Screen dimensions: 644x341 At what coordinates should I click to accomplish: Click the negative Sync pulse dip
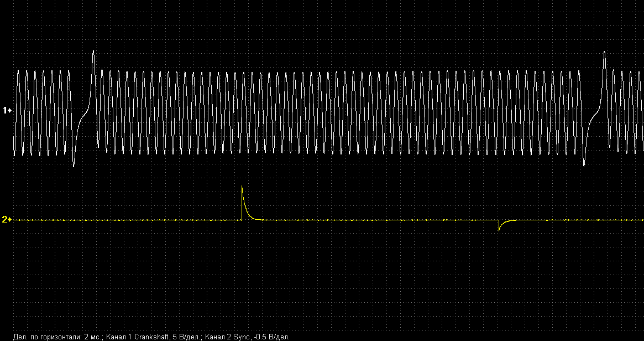coord(499,229)
